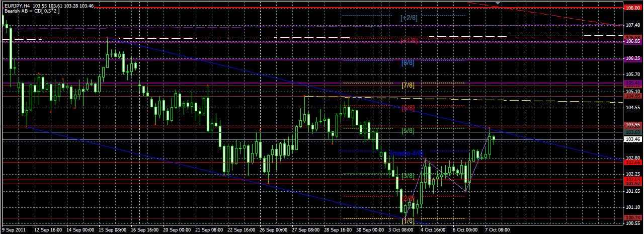Click the [madro-4/8] level label

[x=407, y=153]
